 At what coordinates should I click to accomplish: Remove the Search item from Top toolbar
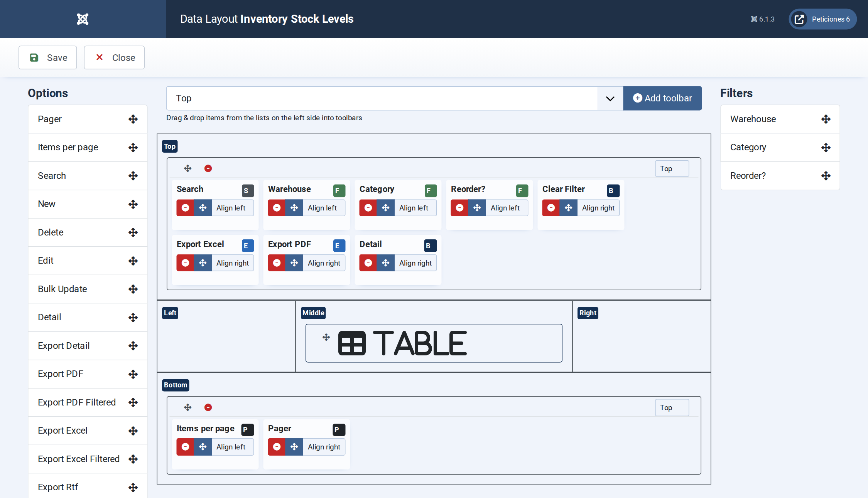tap(186, 208)
